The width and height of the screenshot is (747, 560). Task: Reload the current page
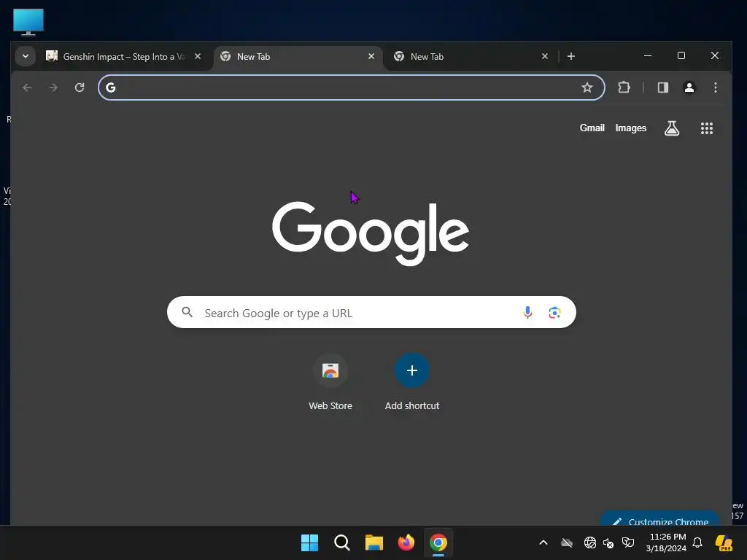pyautogui.click(x=80, y=87)
